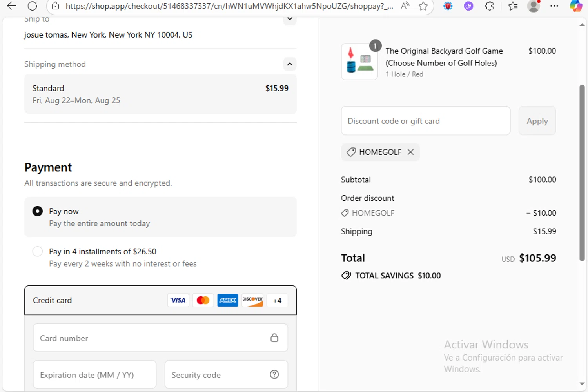Click the HOMEGOLF tag chip
Viewport: 588px width, 392px height.
380,152
